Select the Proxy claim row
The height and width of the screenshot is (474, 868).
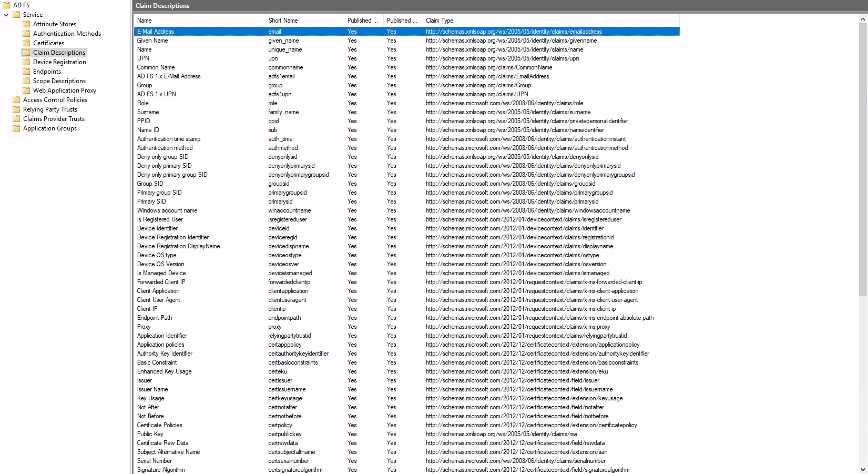[x=406, y=327]
